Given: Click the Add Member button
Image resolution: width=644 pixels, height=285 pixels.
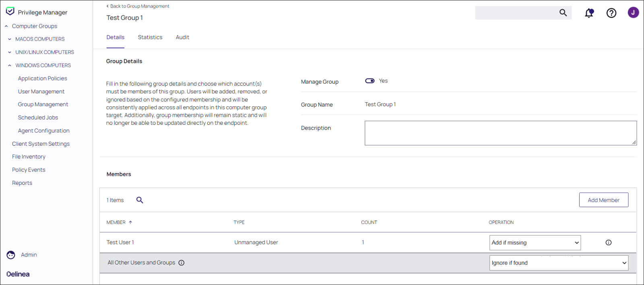Looking at the screenshot, I should (603, 200).
